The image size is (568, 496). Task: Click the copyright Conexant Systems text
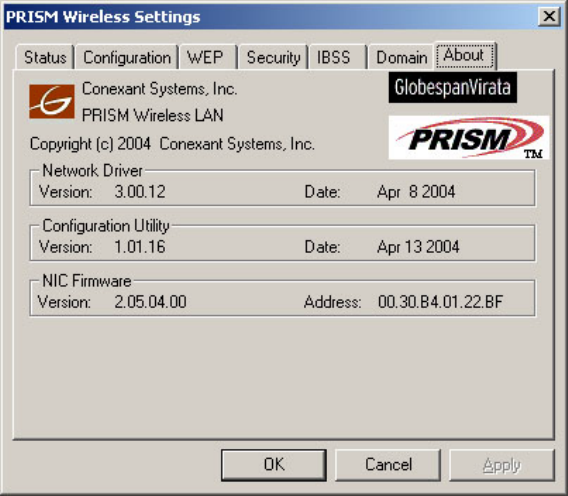pos(172,144)
